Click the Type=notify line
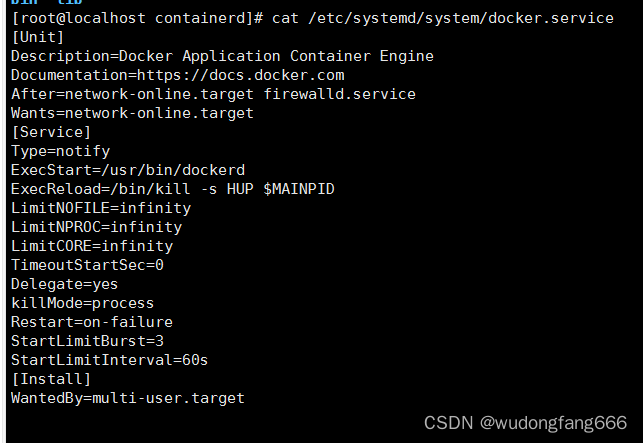Image resolution: width=643 pixels, height=443 pixels. 60,151
